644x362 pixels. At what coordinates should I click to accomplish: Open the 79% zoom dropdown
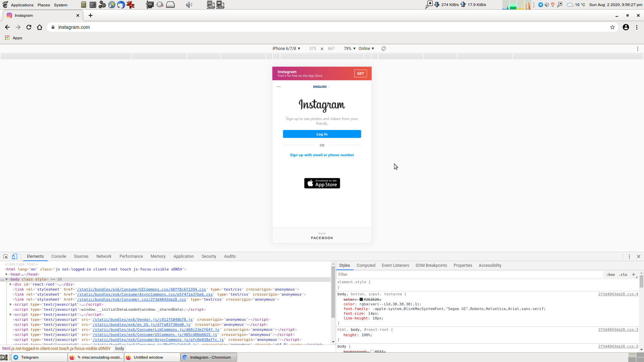tap(350, 49)
